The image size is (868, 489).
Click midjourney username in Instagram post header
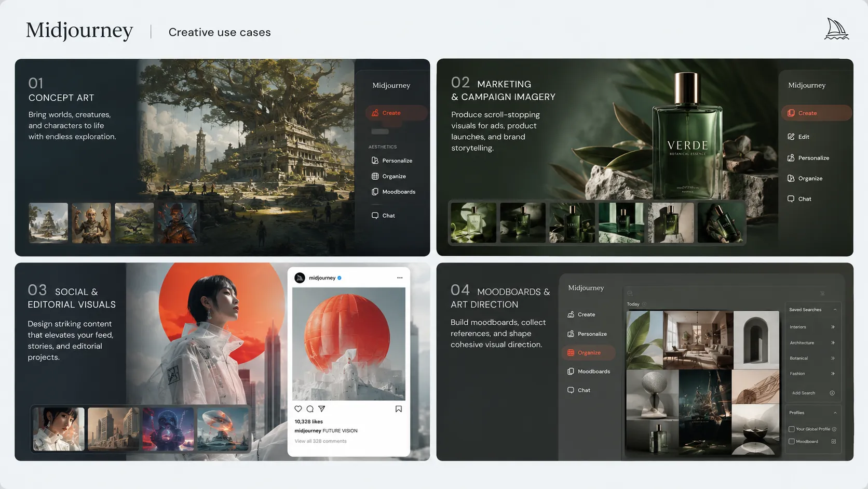pos(322,277)
